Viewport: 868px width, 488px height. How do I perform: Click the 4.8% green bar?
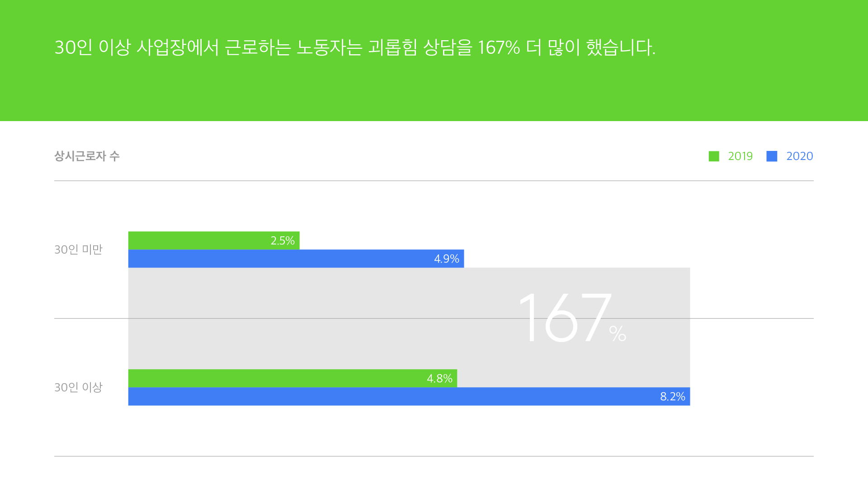(292, 378)
